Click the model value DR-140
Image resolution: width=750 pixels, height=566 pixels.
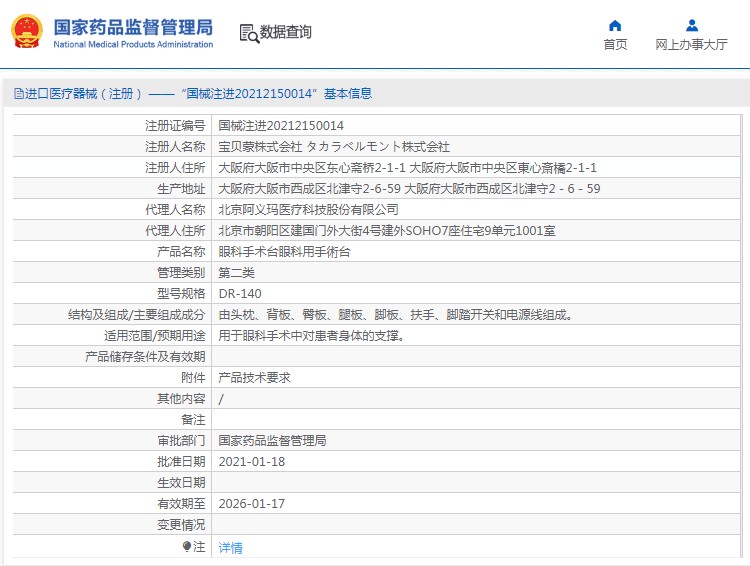[240, 294]
